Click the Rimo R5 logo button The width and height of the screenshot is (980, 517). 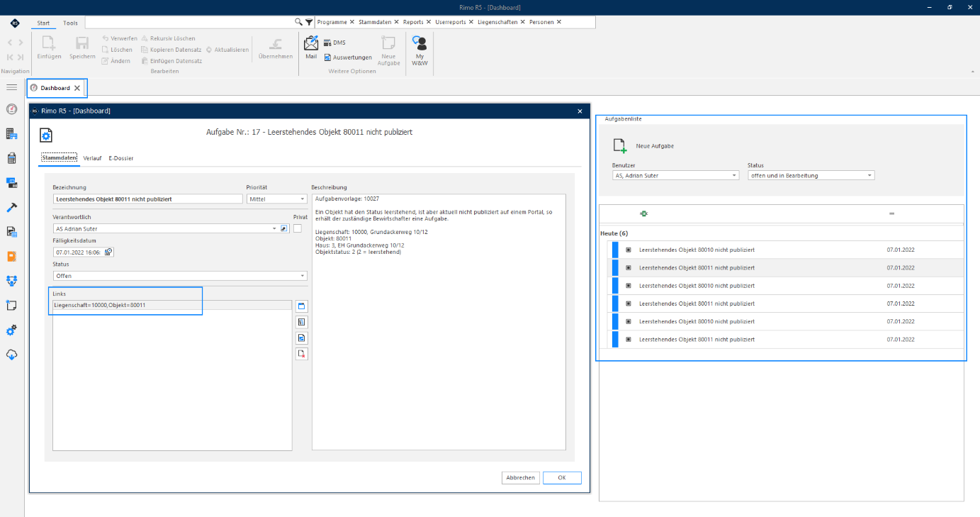(x=15, y=23)
